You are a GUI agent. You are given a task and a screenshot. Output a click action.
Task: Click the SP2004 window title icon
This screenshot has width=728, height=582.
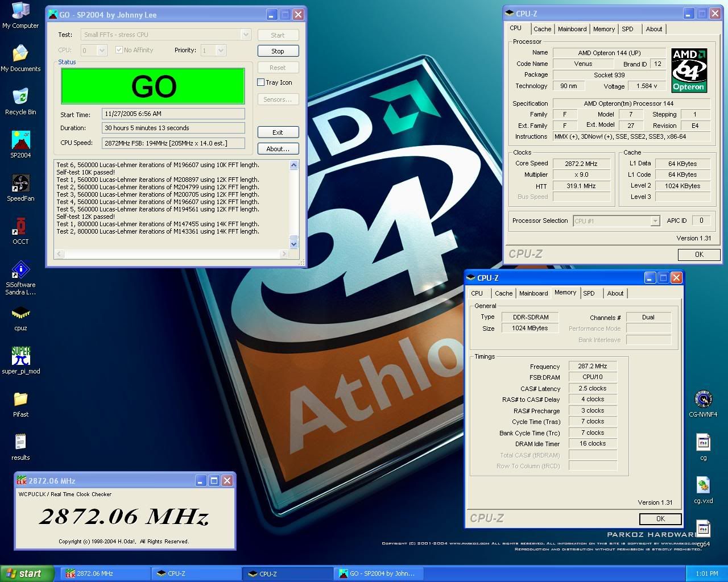point(53,15)
